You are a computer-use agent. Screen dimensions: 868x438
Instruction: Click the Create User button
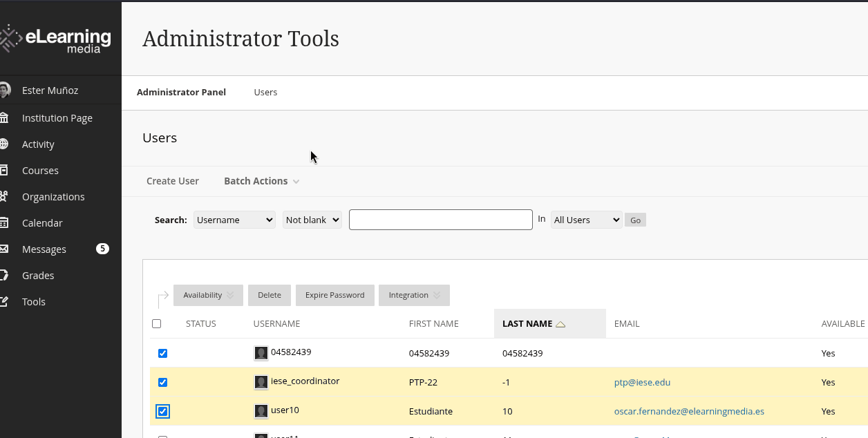tap(173, 181)
